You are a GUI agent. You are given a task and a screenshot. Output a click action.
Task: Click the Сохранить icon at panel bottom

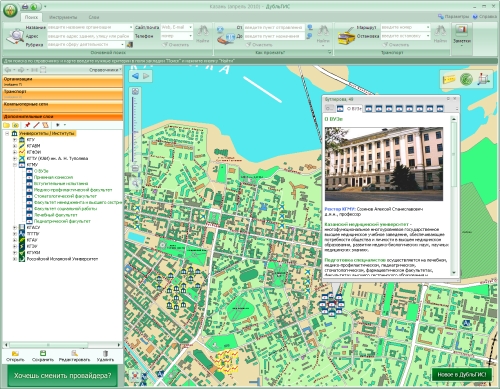(43, 356)
